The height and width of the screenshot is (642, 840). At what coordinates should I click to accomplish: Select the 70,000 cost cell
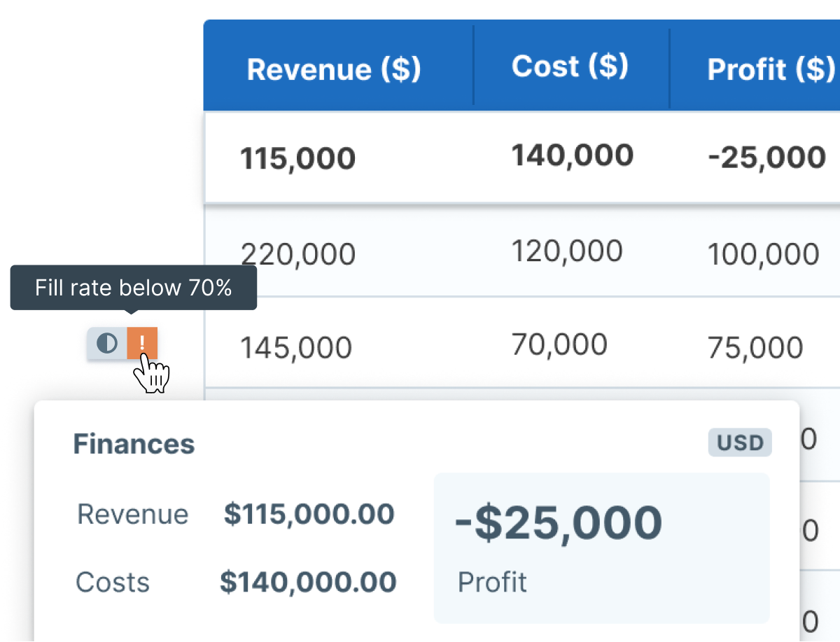pos(559,344)
